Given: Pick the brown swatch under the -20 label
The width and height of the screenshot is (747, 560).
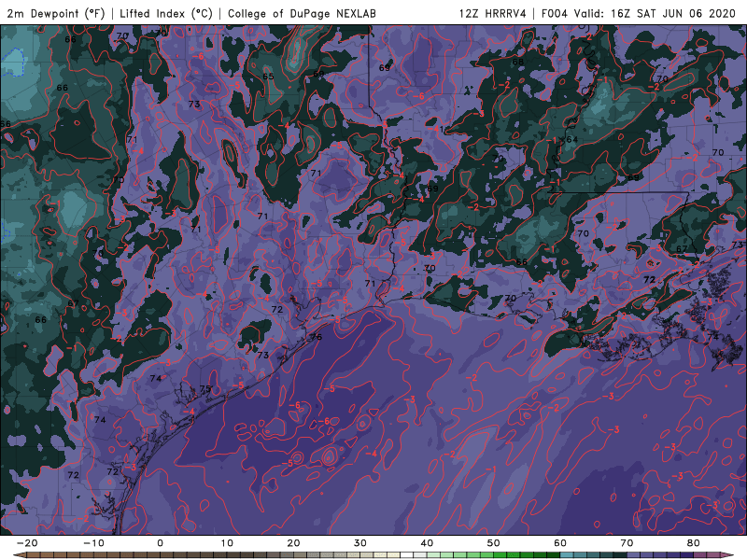Looking at the screenshot, I should (x=34, y=555).
